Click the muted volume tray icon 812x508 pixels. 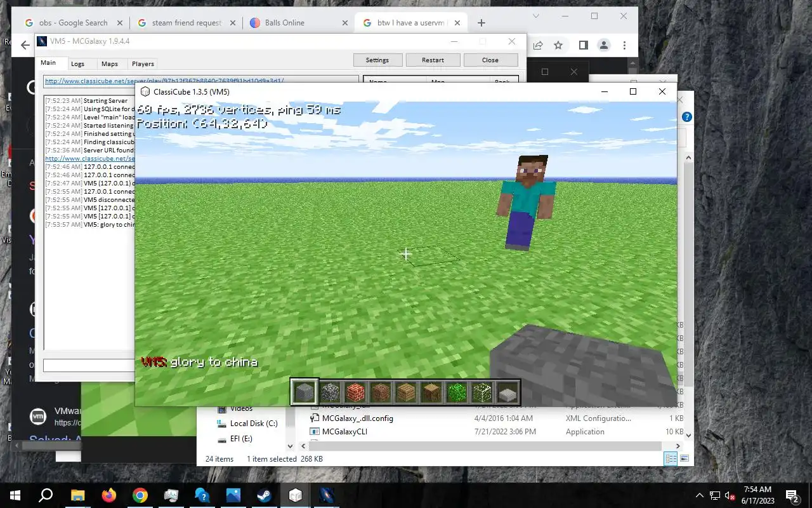coord(730,495)
